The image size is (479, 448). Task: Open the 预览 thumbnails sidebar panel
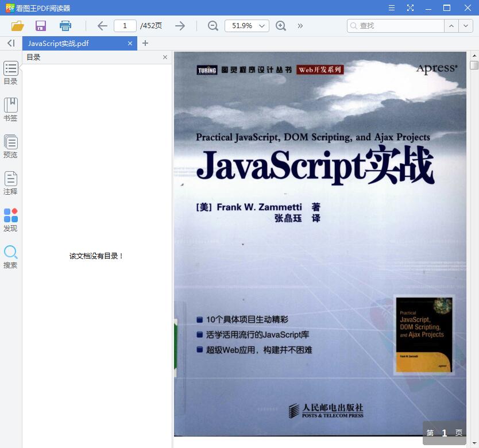pos(10,146)
